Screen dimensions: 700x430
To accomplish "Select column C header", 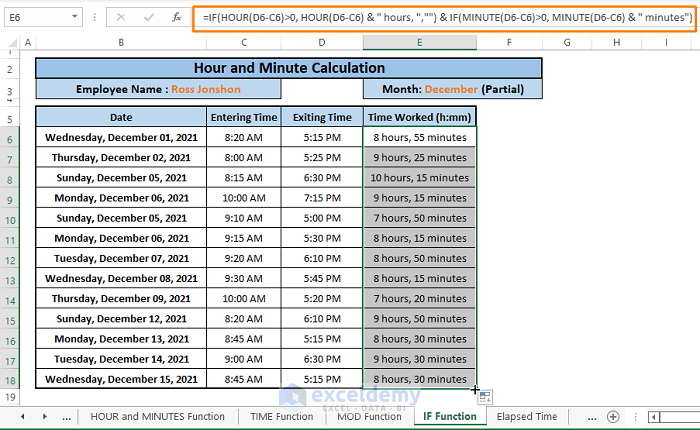I will (244, 43).
